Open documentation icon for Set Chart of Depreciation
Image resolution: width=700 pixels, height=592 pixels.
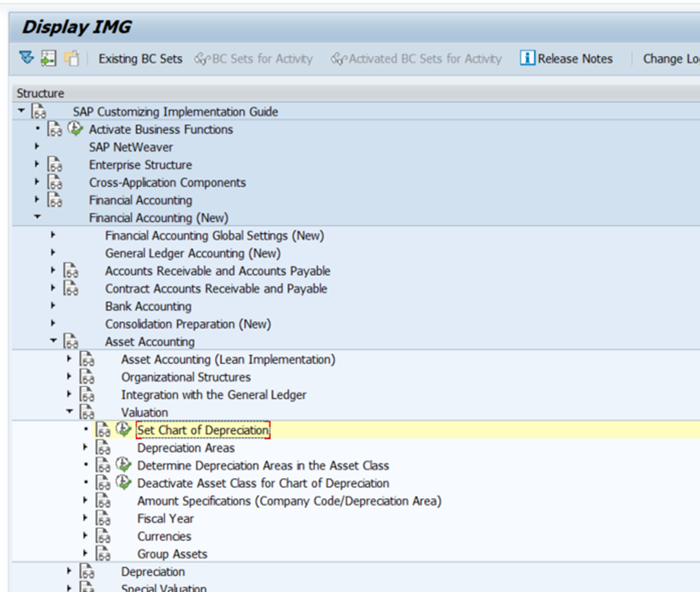tap(102, 430)
